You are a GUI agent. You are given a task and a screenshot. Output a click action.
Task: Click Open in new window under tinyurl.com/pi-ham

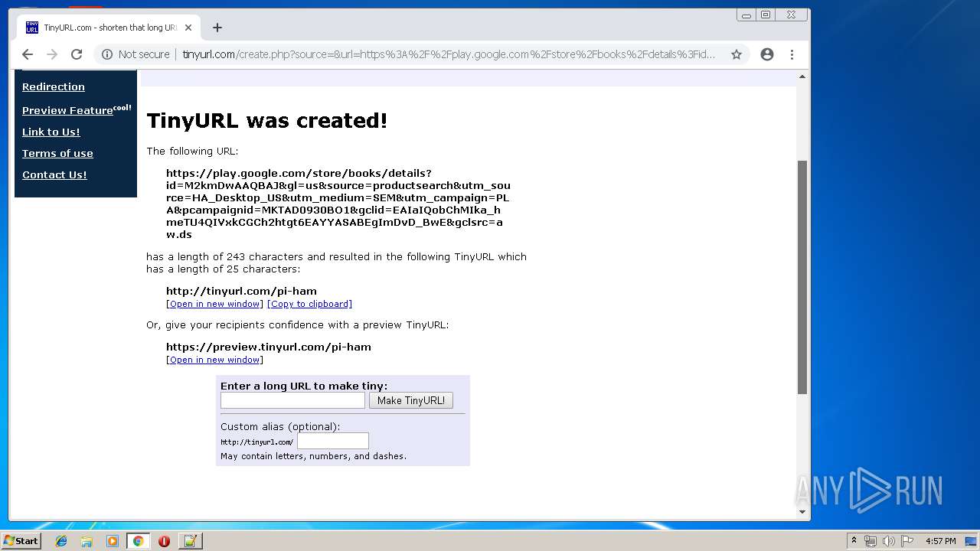tap(214, 304)
